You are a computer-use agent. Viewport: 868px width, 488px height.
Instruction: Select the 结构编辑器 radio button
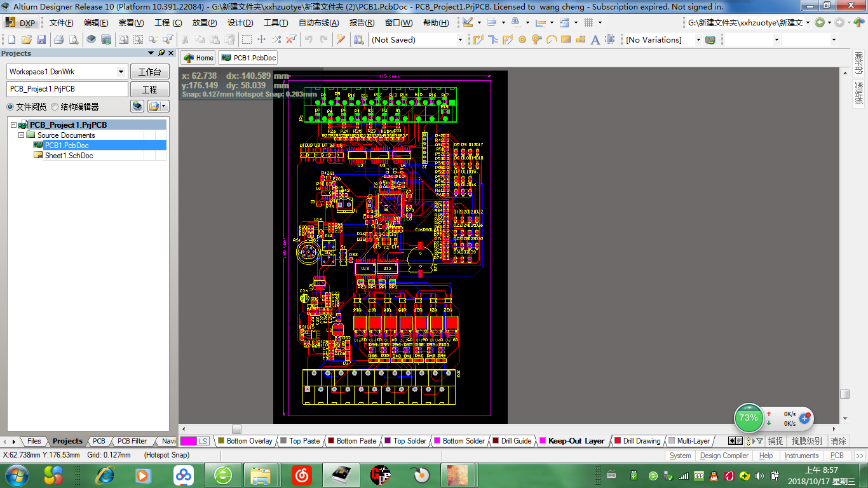coord(55,107)
